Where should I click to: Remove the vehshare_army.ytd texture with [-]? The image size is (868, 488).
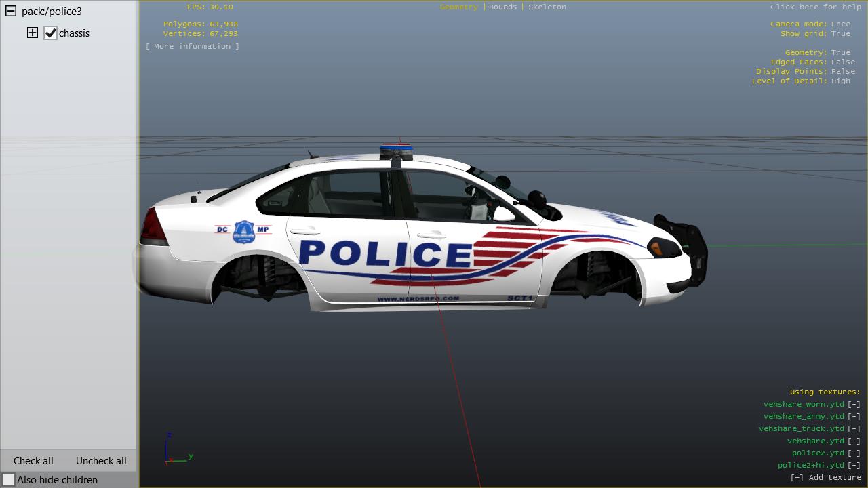click(x=853, y=417)
